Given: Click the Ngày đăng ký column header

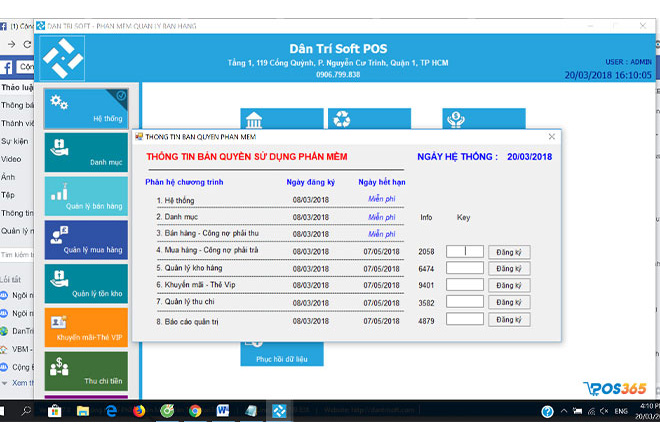Looking at the screenshot, I should pyautogui.click(x=311, y=182).
